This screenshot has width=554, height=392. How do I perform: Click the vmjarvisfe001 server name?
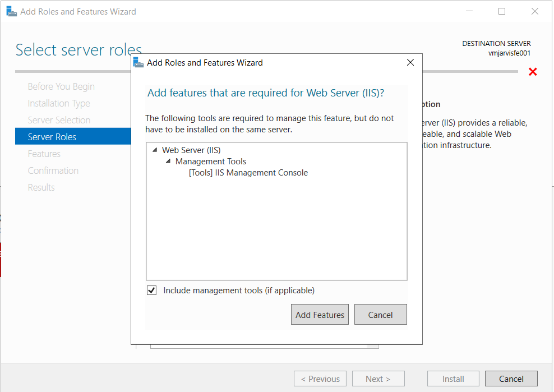pyautogui.click(x=509, y=53)
